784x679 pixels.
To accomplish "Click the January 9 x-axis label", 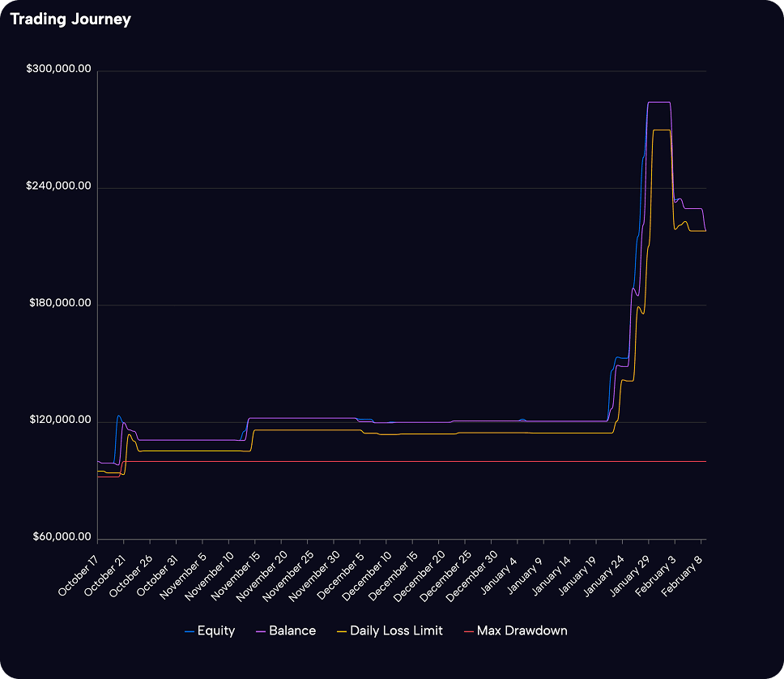I will tap(525, 574).
